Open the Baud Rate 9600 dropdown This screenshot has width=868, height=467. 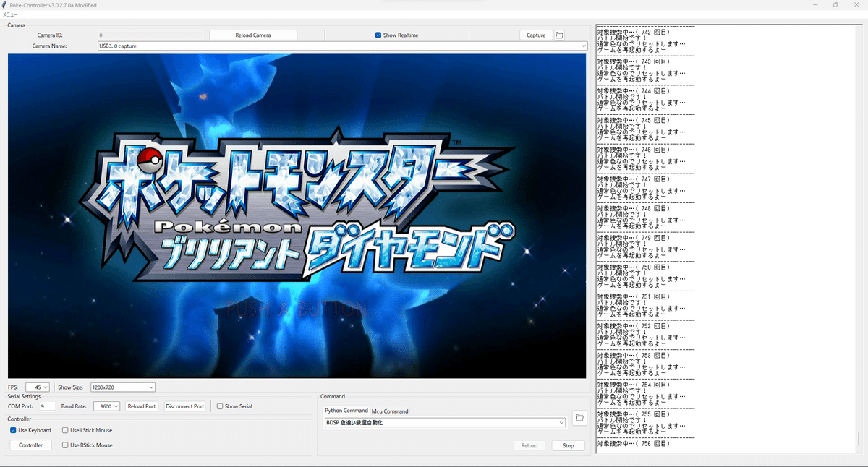(x=108, y=406)
